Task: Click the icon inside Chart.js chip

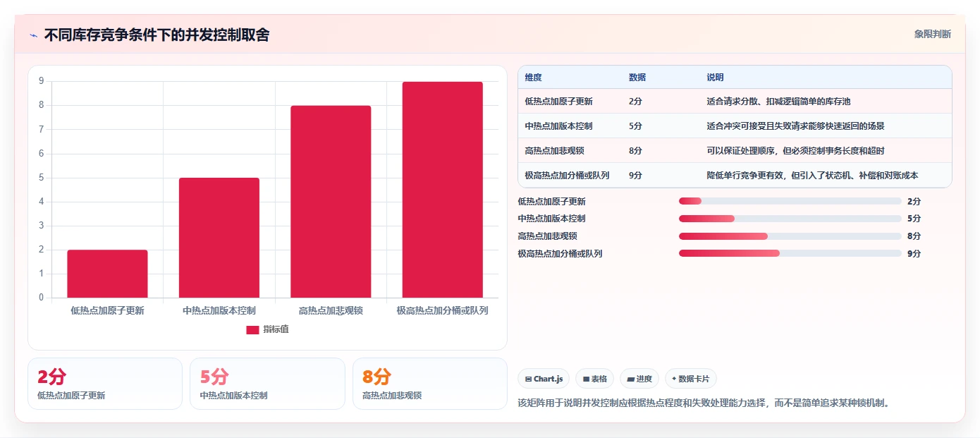Action: click(528, 379)
